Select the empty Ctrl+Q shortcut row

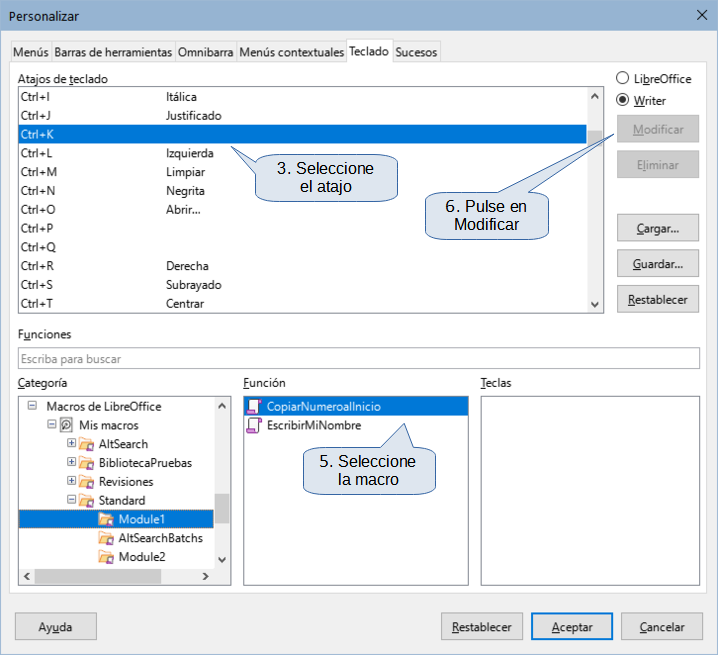point(302,247)
